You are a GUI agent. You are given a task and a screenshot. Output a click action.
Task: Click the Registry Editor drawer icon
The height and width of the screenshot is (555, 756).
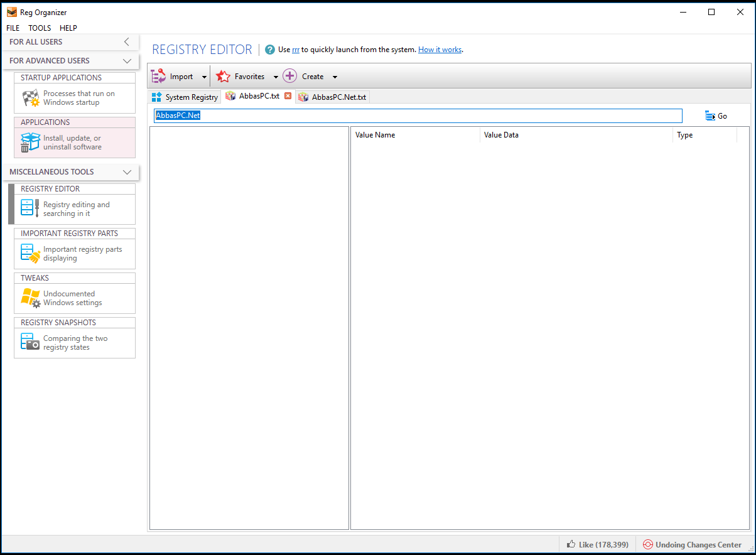(x=30, y=208)
